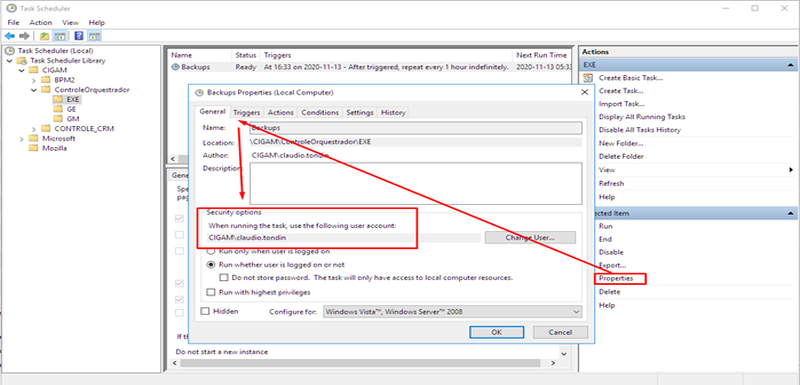Open the View menu in menu bar
This screenshot has height=385, width=800.
click(70, 22)
